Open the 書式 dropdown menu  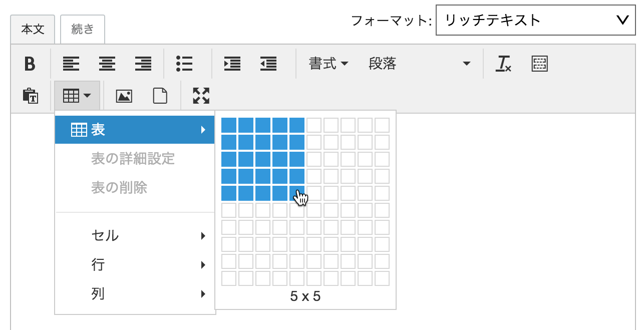(329, 64)
